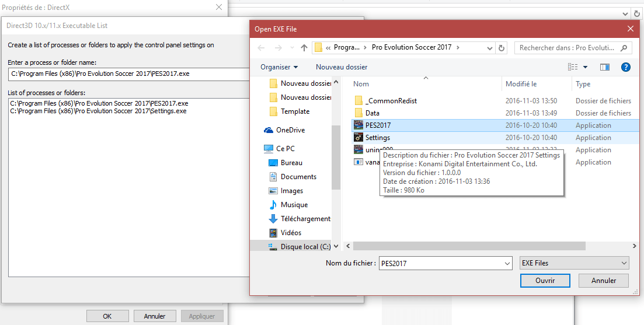Click Pro Evolution Soccer 2017 breadcrumb
This screenshot has width=644, height=325.
(412, 48)
